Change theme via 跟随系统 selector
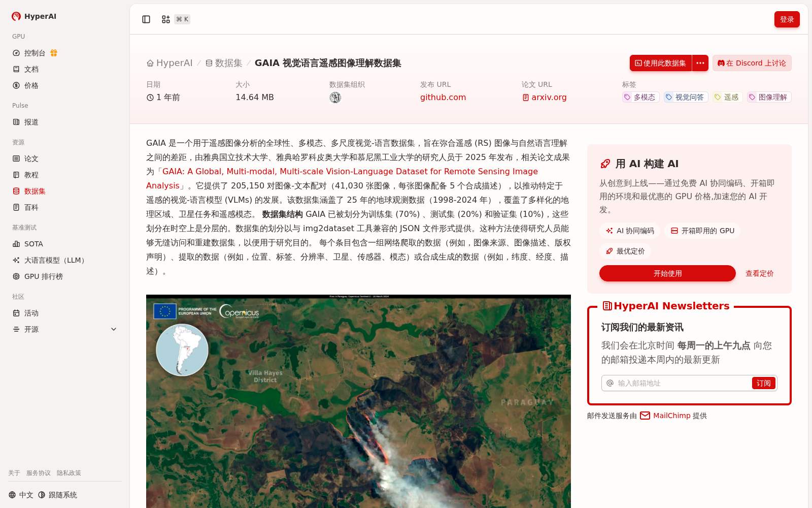Viewport: 812px width, 508px height. (58, 495)
